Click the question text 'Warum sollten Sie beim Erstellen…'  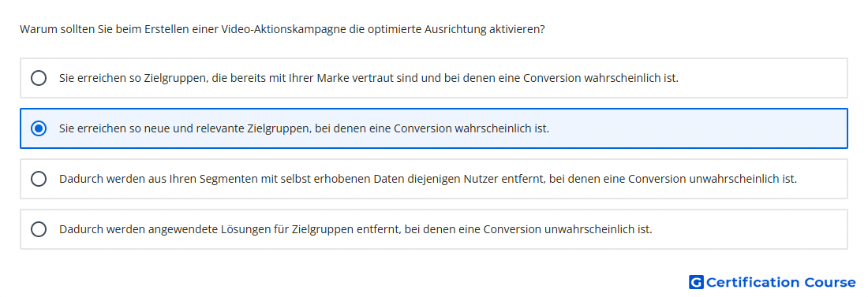[x=282, y=29]
